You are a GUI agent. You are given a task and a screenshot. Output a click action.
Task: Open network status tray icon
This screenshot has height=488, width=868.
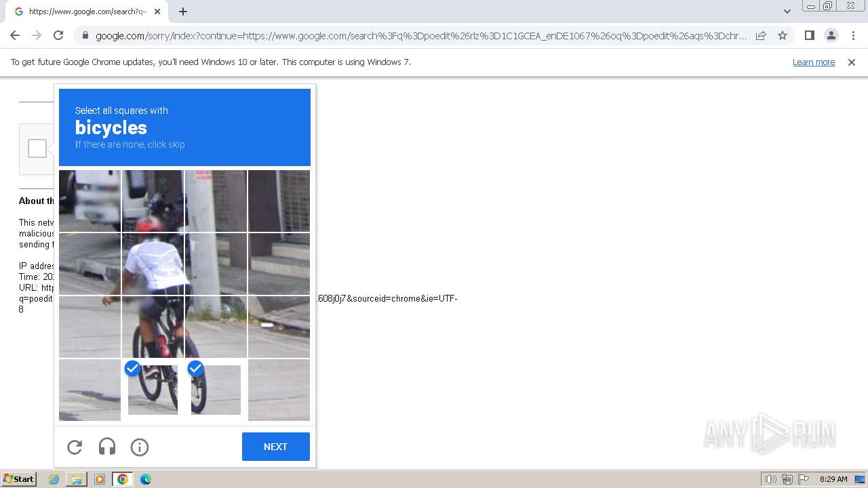(x=787, y=479)
